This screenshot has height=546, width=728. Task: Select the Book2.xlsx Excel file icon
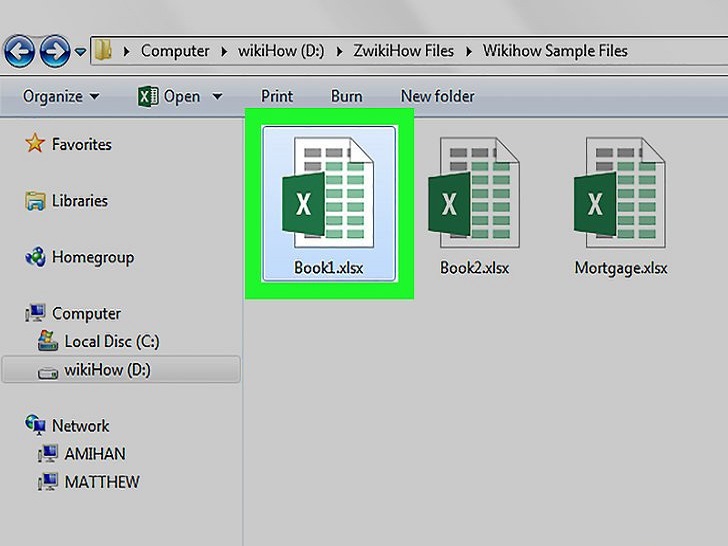click(474, 192)
